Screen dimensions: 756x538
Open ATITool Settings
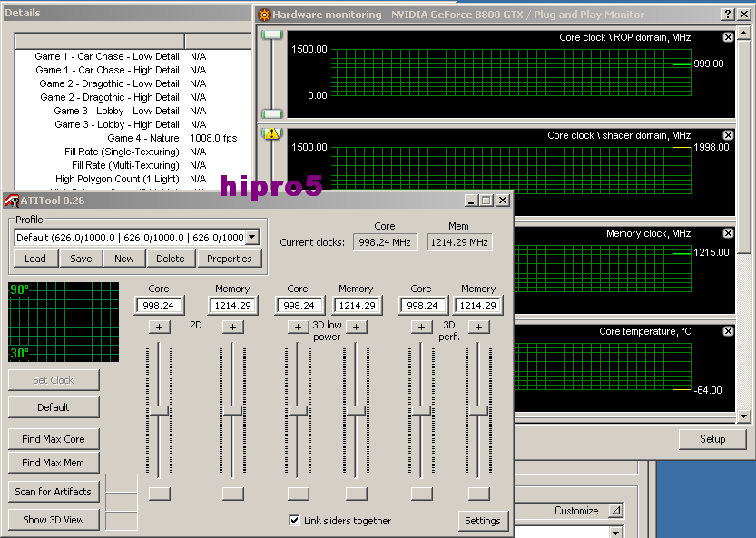[483, 520]
